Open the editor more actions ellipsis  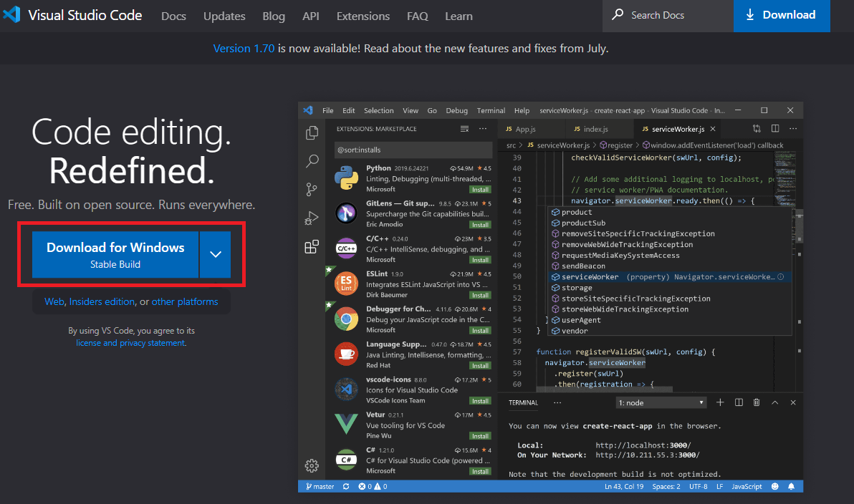tap(793, 129)
